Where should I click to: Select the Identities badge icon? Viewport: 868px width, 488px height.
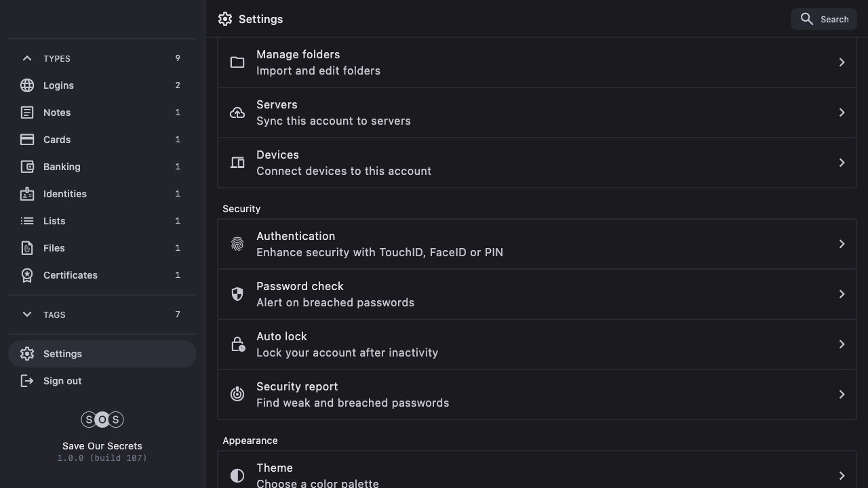pos(27,194)
